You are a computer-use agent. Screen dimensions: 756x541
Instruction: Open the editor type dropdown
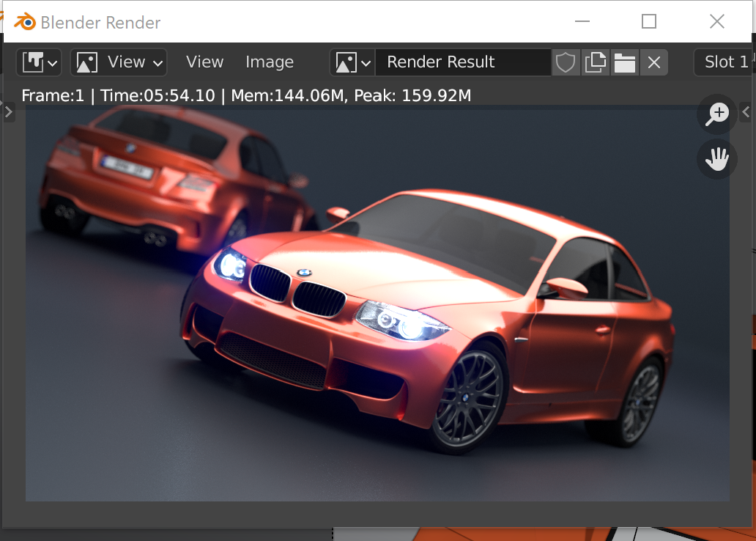[x=39, y=62]
